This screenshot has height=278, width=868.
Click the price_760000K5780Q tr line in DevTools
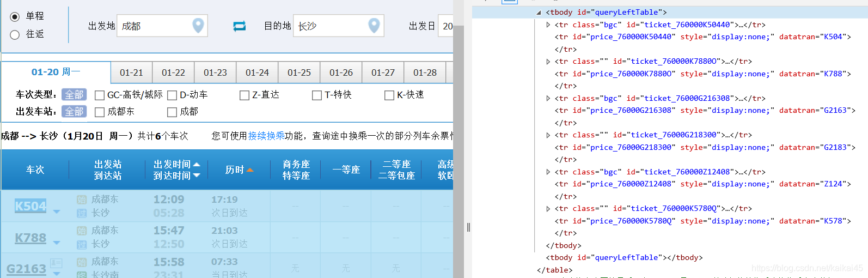(702, 221)
